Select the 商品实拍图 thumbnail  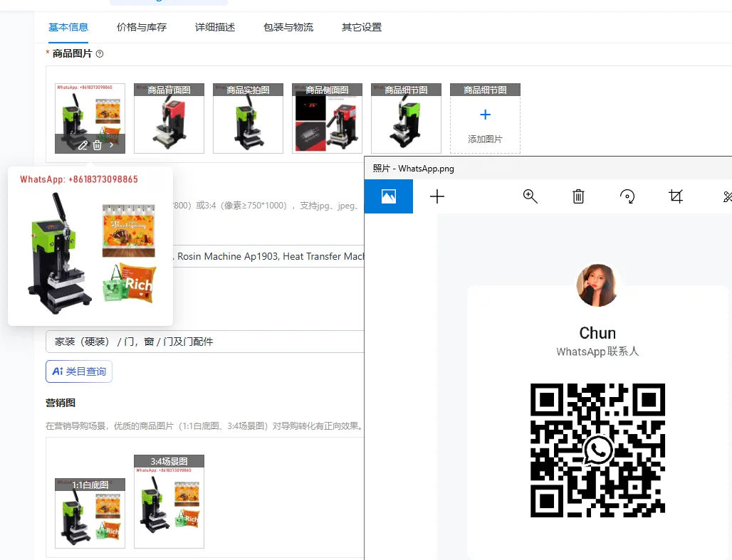pos(248,119)
